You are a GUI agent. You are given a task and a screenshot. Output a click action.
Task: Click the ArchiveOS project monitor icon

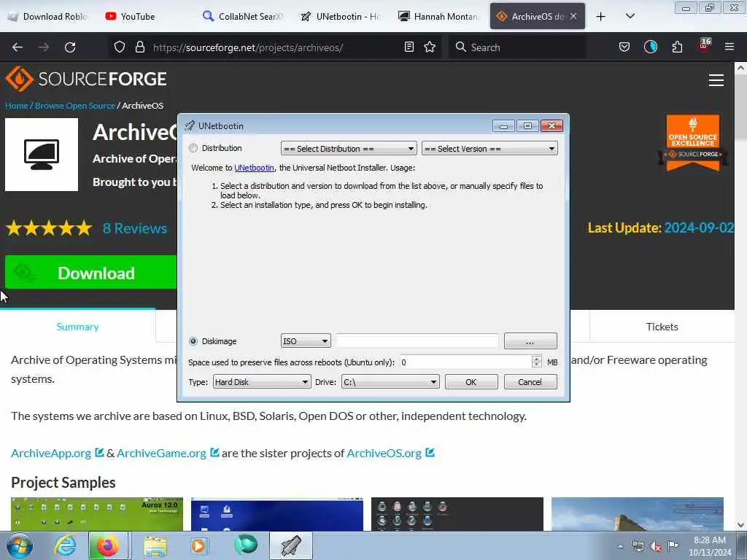(42, 155)
